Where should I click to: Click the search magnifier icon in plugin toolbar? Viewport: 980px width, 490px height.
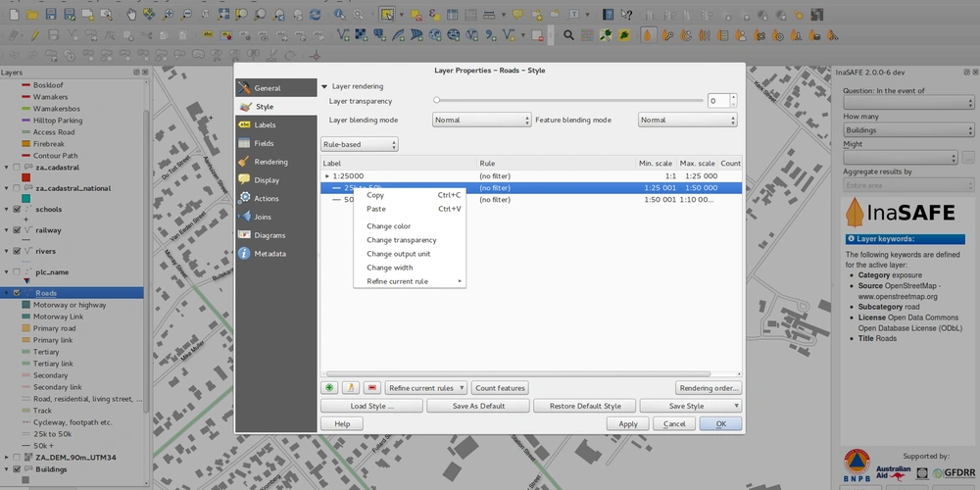pyautogui.click(x=568, y=35)
